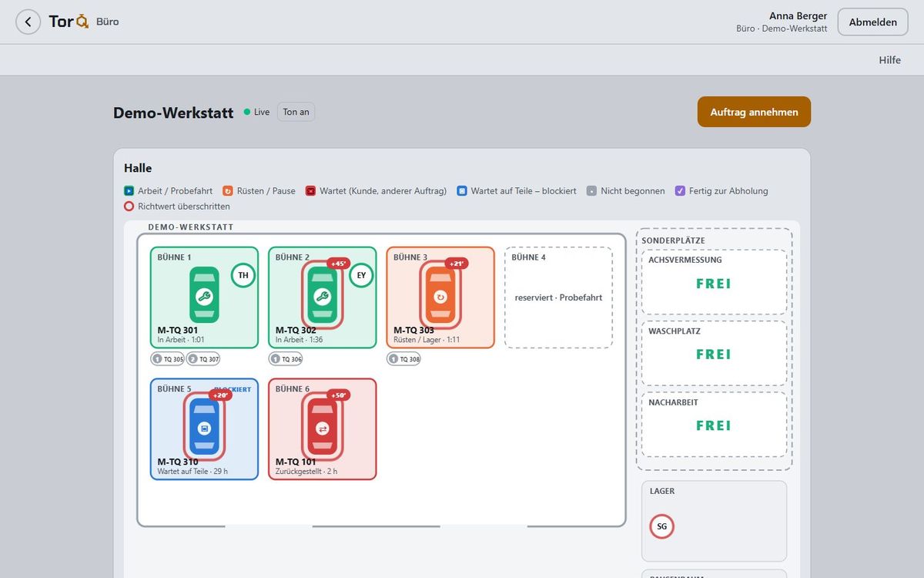The width and height of the screenshot is (924, 578).
Task: Select the orange car on Bühne 3
Action: [x=440, y=295]
